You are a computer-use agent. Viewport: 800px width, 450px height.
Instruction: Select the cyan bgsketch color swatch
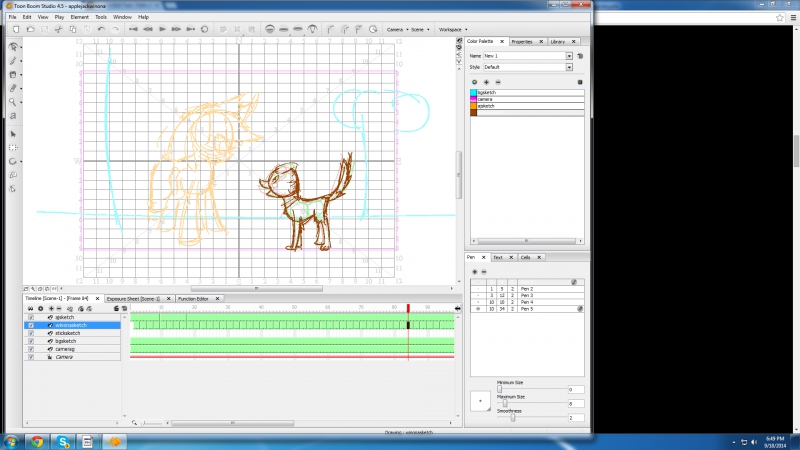[474, 92]
